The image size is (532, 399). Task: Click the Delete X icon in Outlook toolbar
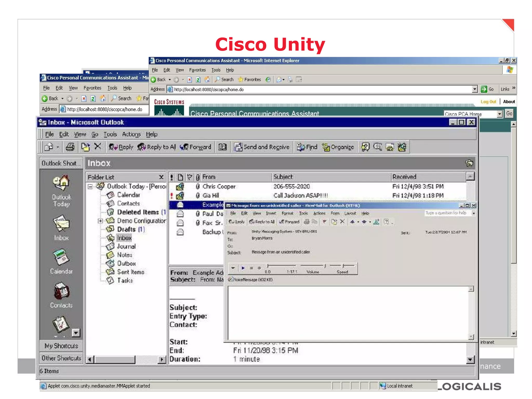point(98,147)
